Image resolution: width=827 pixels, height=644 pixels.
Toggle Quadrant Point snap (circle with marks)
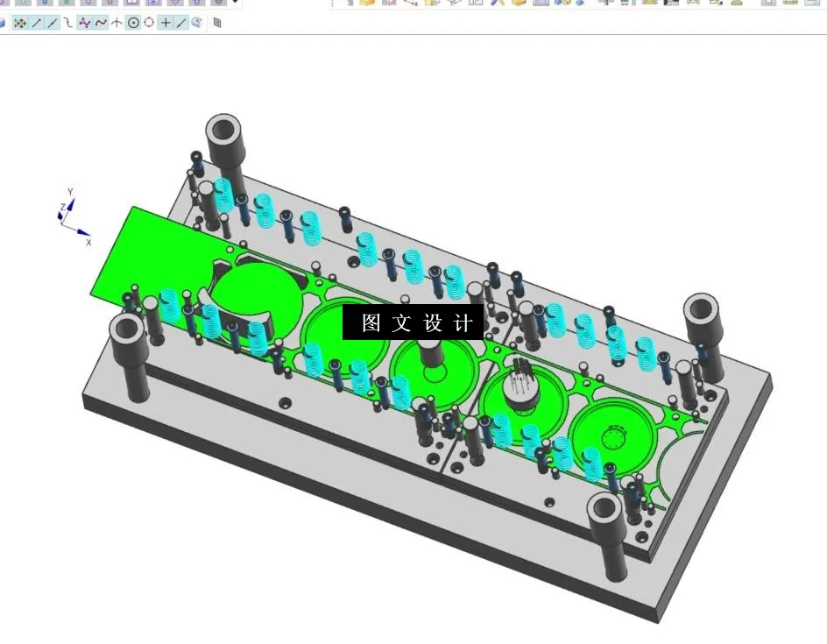(149, 23)
